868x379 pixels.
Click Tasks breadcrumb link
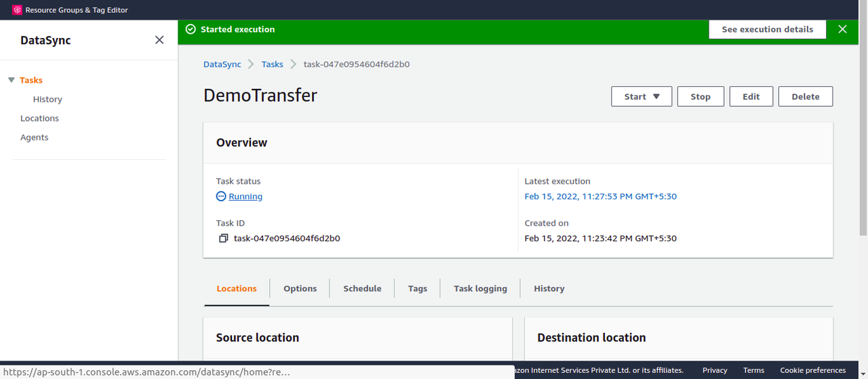click(272, 64)
